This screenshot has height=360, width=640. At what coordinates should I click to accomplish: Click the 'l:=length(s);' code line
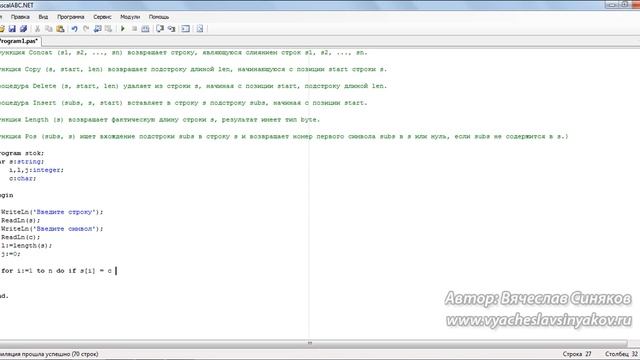pyautogui.click(x=27, y=245)
